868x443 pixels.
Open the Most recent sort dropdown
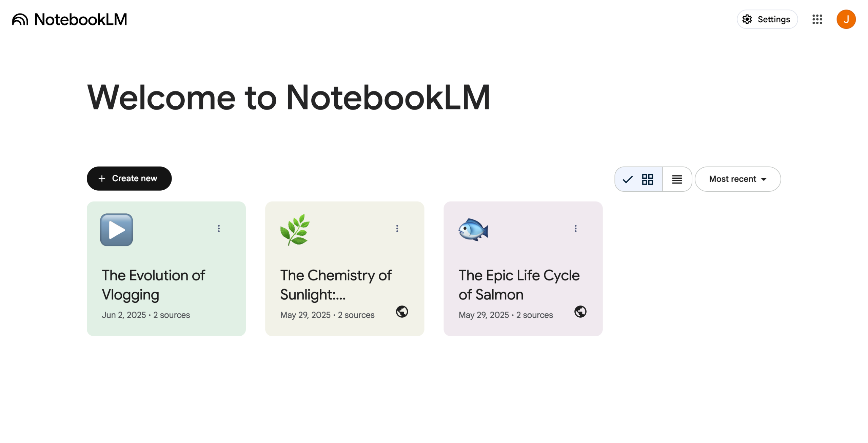[x=737, y=179]
